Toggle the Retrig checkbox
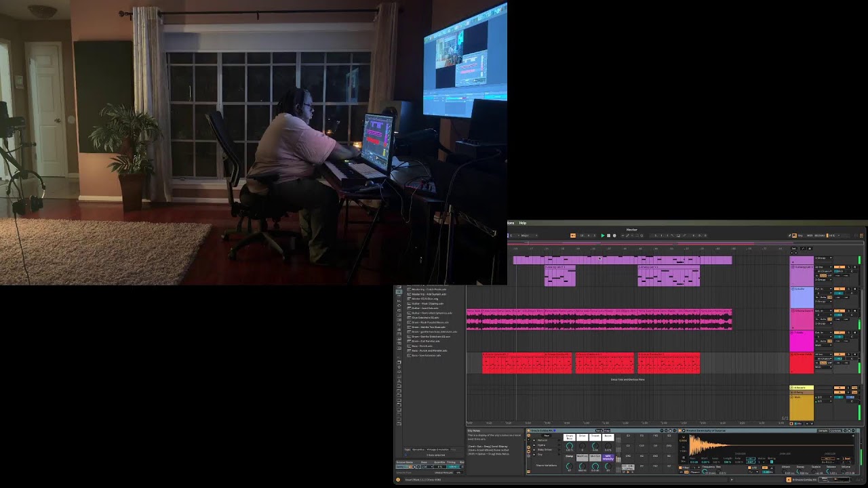The height and width of the screenshot is (488, 868). pyautogui.click(x=772, y=462)
